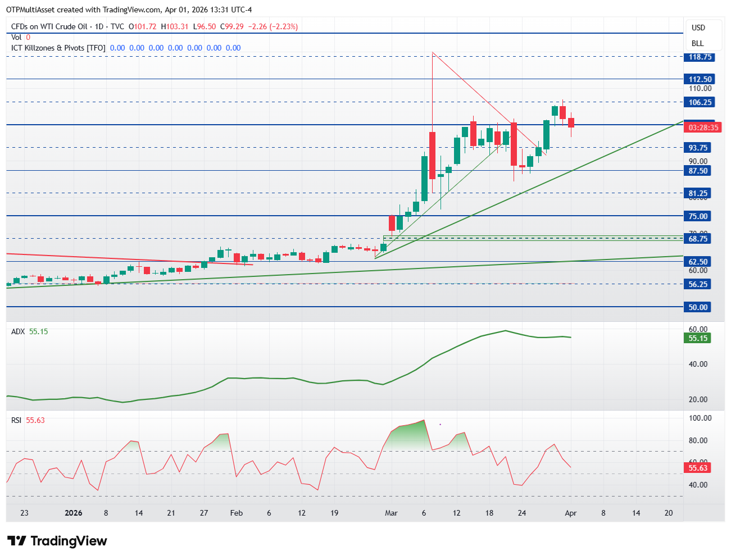The image size is (731, 560).
Task: Click the green ADX 55.15 value tag
Action: point(698,338)
